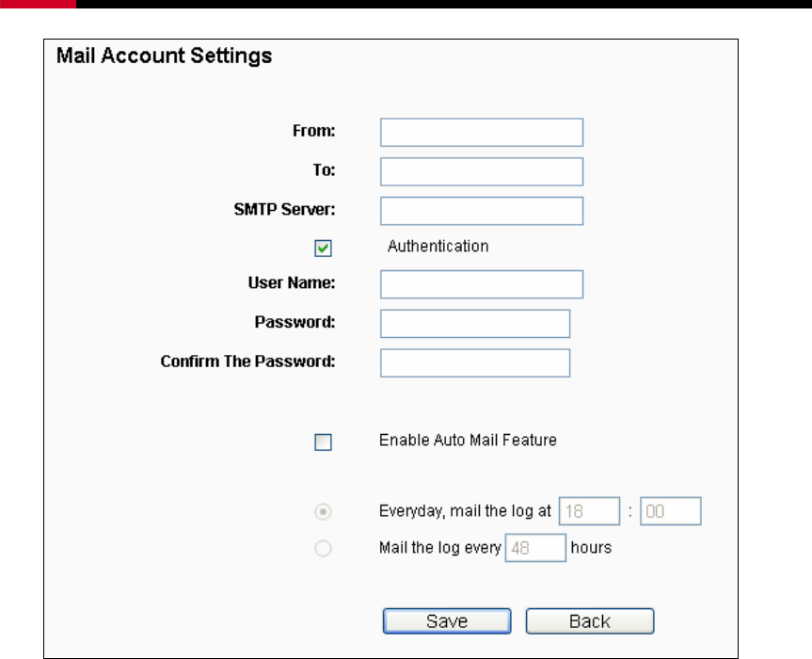Save the mail account settings
The width and height of the screenshot is (812, 659).
pos(447,621)
